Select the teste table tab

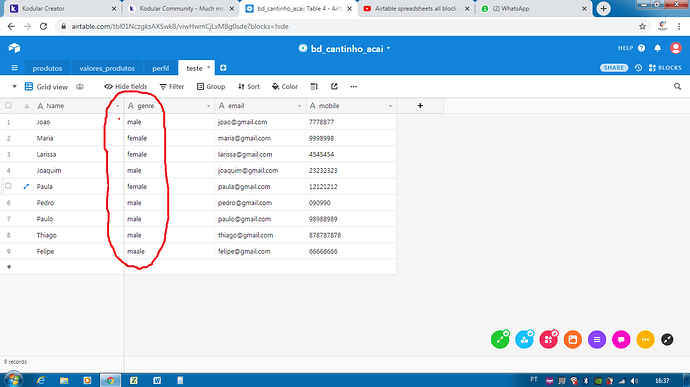pyautogui.click(x=194, y=68)
